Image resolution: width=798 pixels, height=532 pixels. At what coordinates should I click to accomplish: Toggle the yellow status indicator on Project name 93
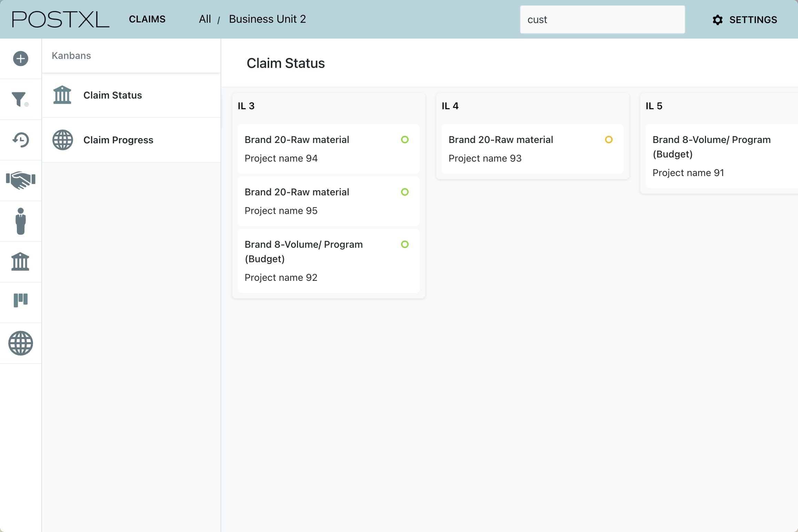pyautogui.click(x=609, y=140)
